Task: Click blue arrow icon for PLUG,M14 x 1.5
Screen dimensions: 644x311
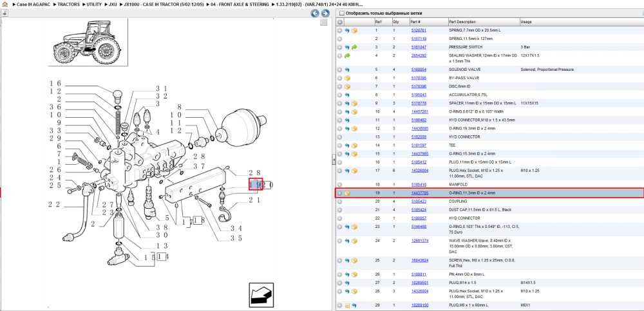Action: pos(347,283)
